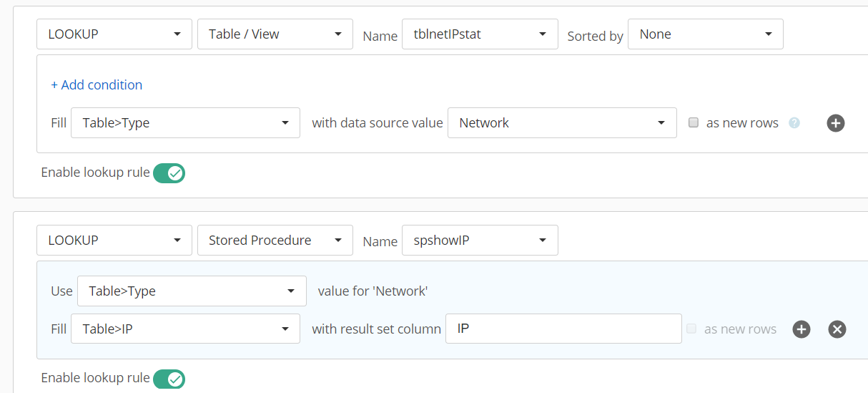868x393 pixels.
Task: Click the plus icon in Network fill row
Action: [x=836, y=123]
